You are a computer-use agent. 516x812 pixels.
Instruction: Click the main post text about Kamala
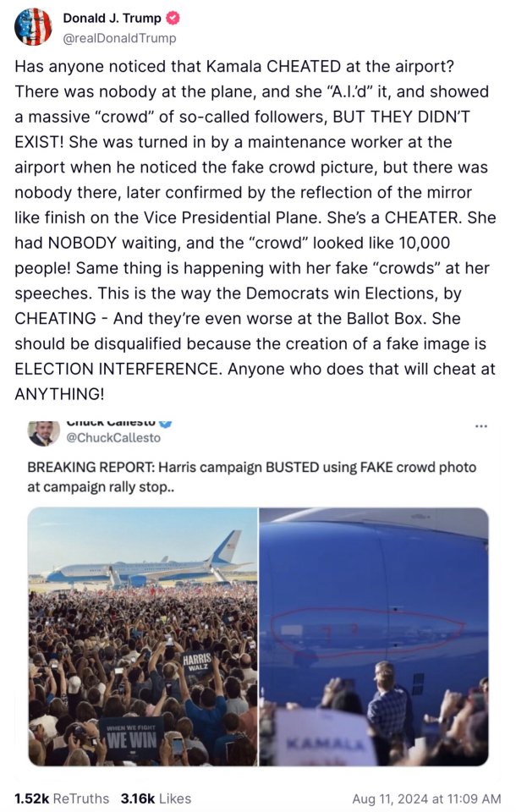coord(254,230)
